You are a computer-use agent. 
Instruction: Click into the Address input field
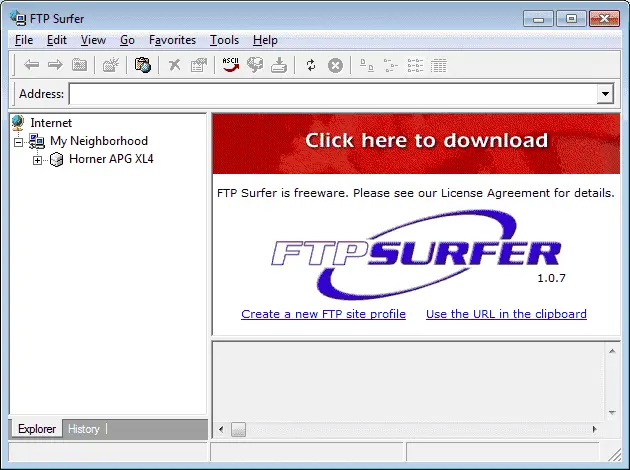click(333, 94)
